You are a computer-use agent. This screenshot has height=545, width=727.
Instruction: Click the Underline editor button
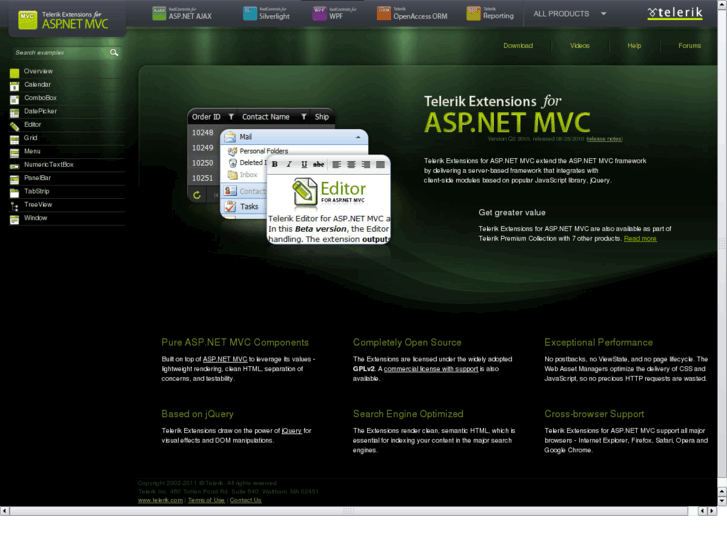click(304, 164)
